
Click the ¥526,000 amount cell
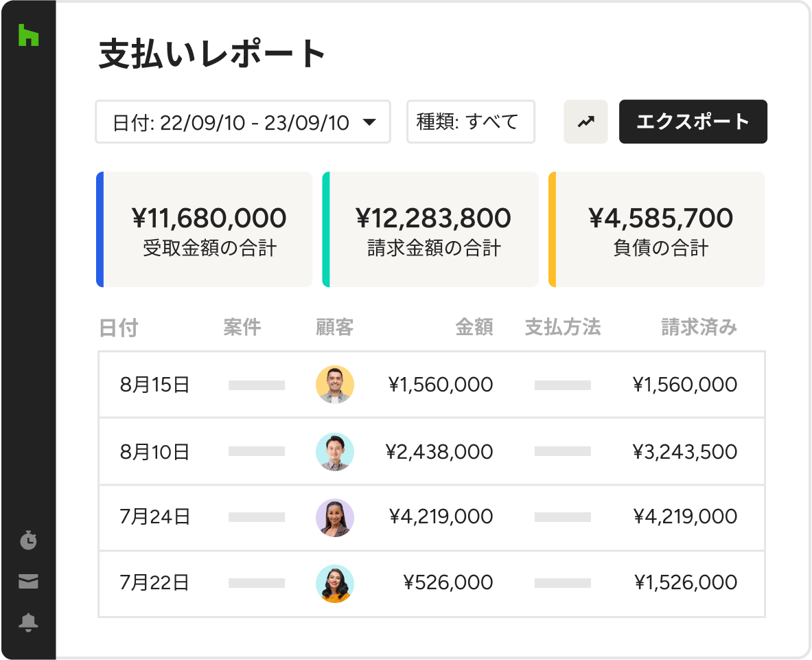[x=448, y=582]
